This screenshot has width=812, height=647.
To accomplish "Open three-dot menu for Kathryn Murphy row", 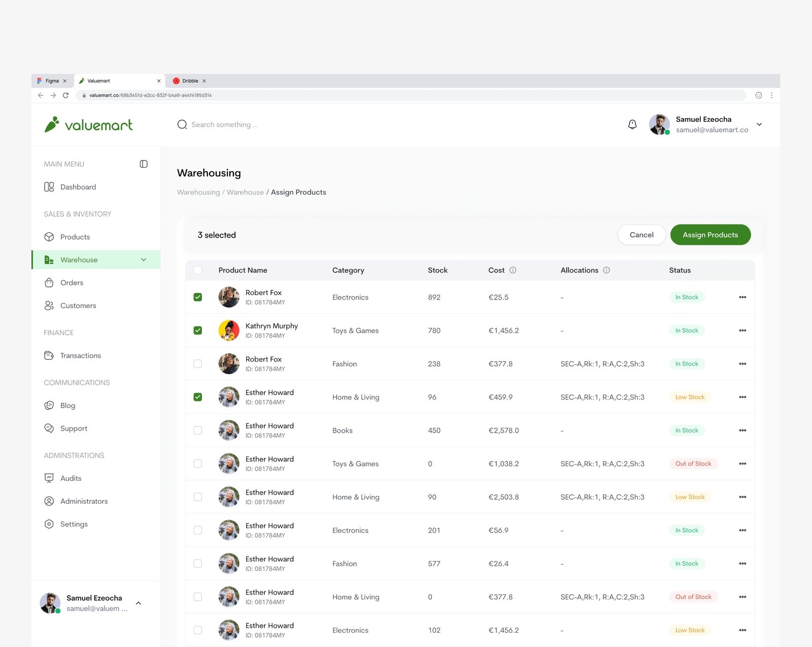I will click(742, 331).
